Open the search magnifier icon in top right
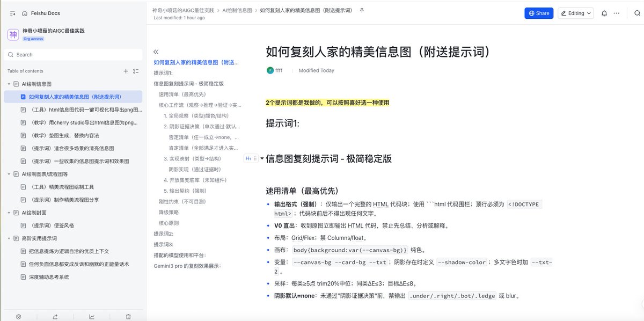The width and height of the screenshot is (644, 321). pyautogui.click(x=637, y=13)
